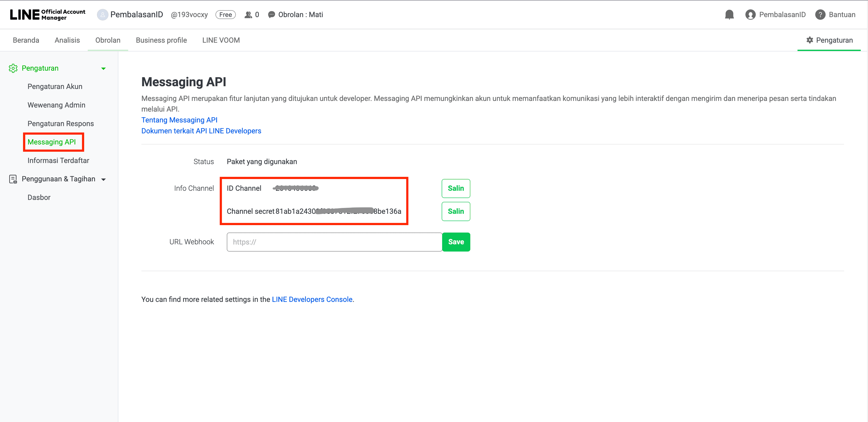Switch to the LINE VOOM tab
Viewport: 868px width, 422px height.
[221, 40]
